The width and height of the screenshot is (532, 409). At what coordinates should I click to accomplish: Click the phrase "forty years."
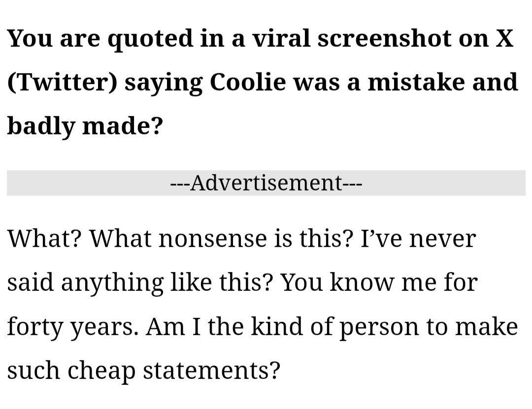click(x=72, y=326)
